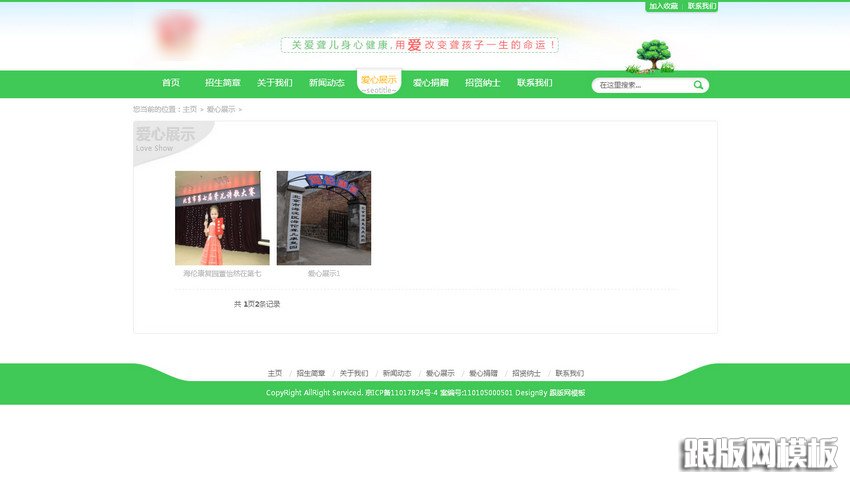Image resolution: width=850 pixels, height=477 pixels.
Task: Click the caption 海伦康复园曹怡然在第七
Action: (x=222, y=274)
